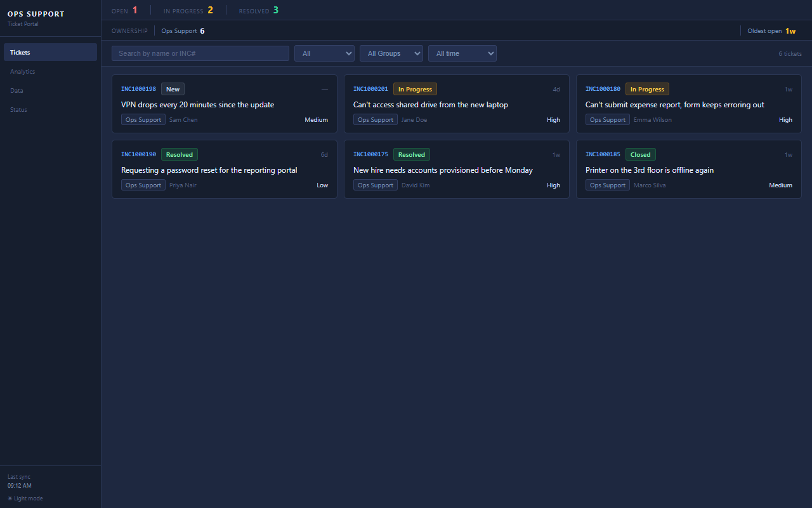This screenshot has width=812, height=508.
Task: Click the search by name or INC# field
Action: 200,53
